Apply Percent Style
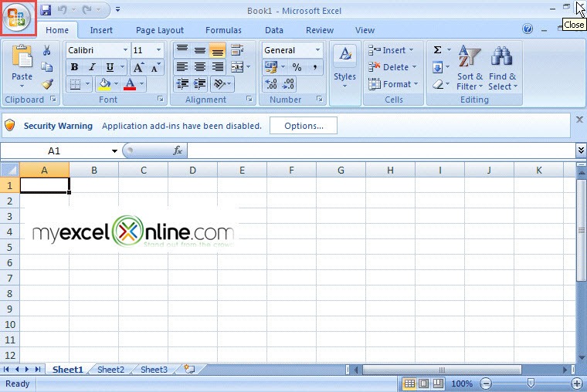The height and width of the screenshot is (392, 587). pyautogui.click(x=297, y=67)
